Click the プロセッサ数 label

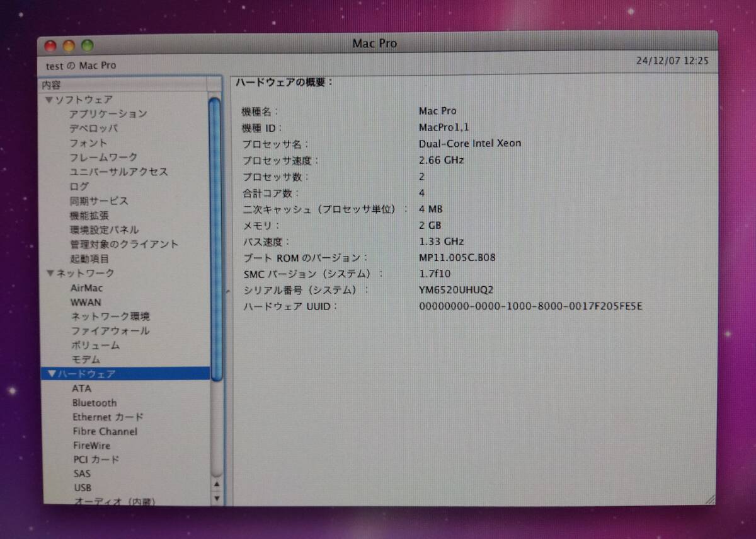pos(276,177)
